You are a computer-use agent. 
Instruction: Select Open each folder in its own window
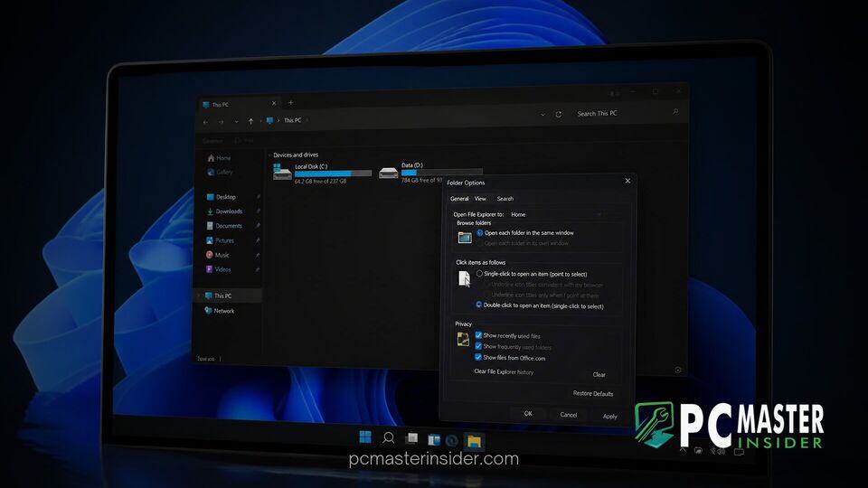point(523,243)
